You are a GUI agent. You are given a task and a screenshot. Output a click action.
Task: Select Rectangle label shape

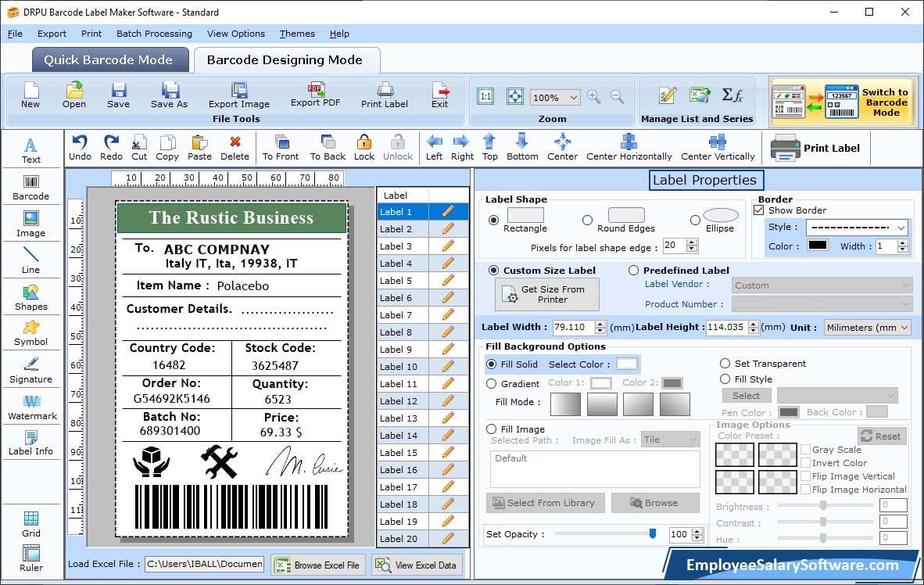click(493, 220)
